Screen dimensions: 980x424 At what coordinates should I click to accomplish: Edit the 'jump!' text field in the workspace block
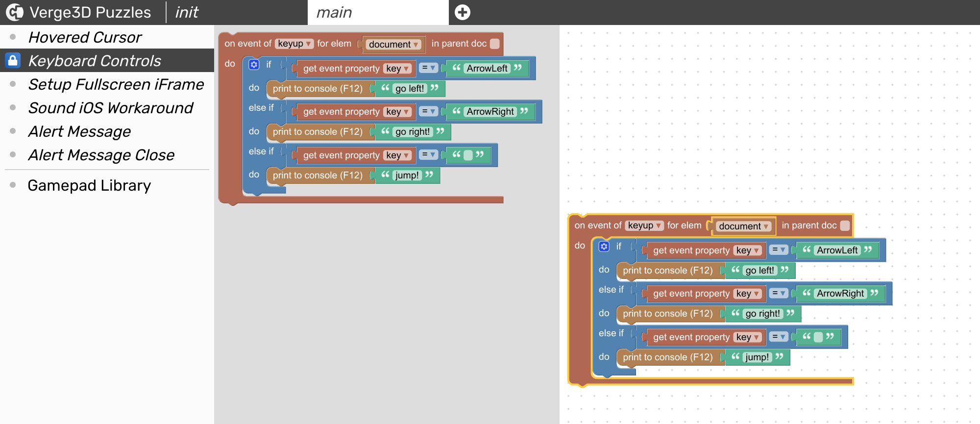[x=757, y=357]
